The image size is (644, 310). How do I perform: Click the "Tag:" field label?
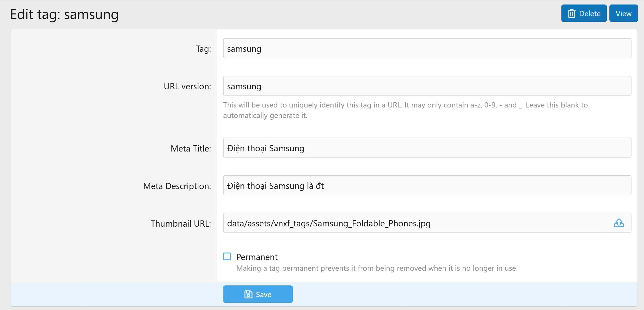pyautogui.click(x=203, y=49)
